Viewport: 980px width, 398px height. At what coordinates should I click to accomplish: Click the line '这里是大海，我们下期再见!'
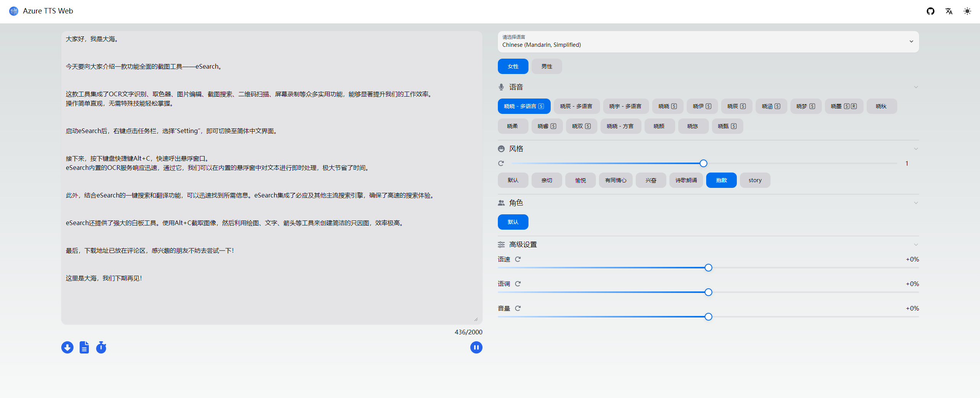pyautogui.click(x=104, y=278)
